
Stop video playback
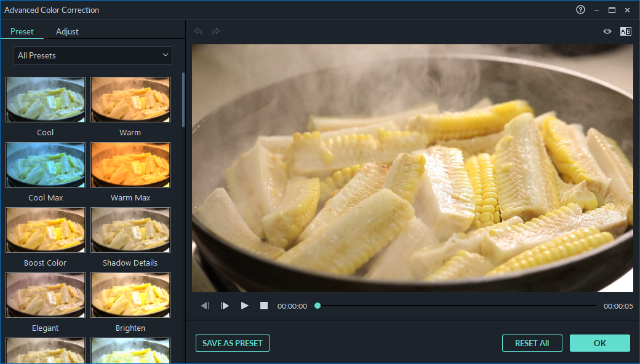(x=264, y=306)
